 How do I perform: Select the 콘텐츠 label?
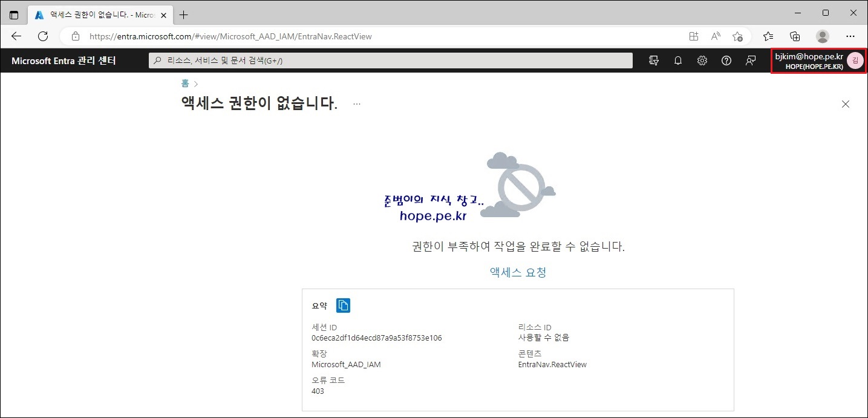pos(530,354)
